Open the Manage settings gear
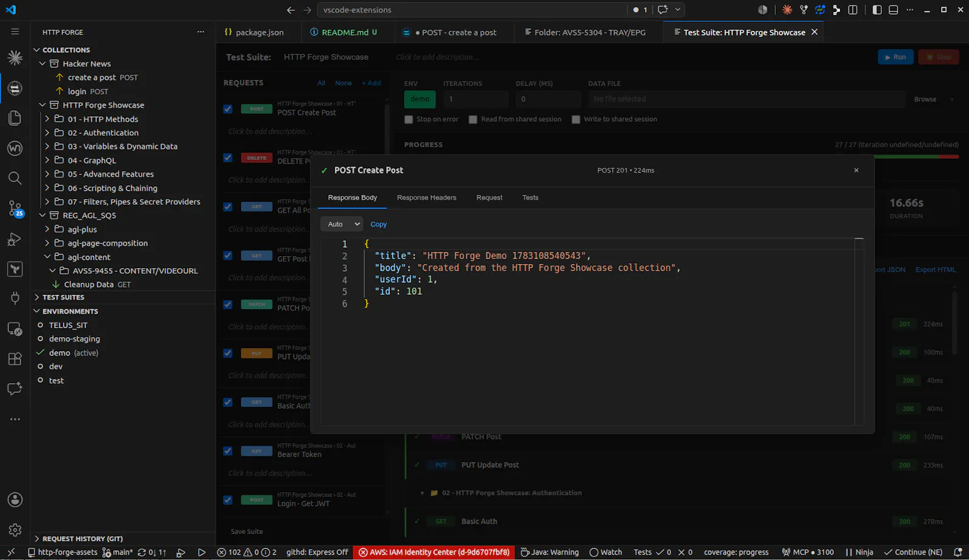969x560 pixels. pos(15,530)
